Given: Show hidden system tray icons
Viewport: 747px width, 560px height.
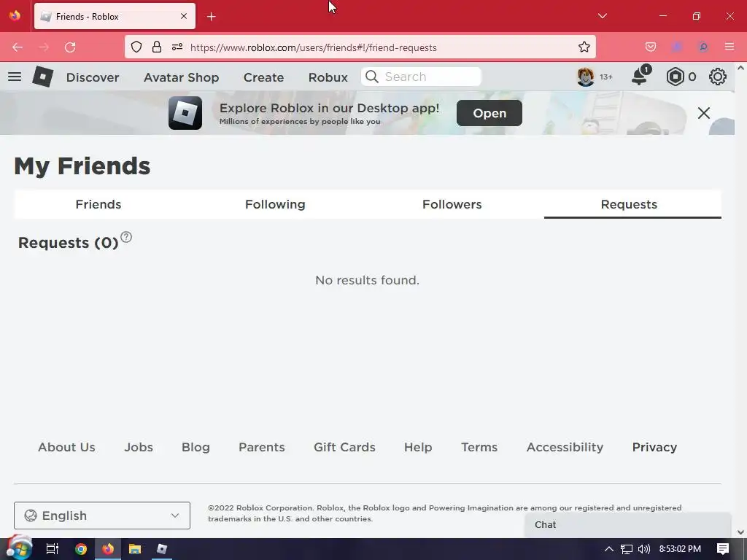Looking at the screenshot, I should click(609, 549).
